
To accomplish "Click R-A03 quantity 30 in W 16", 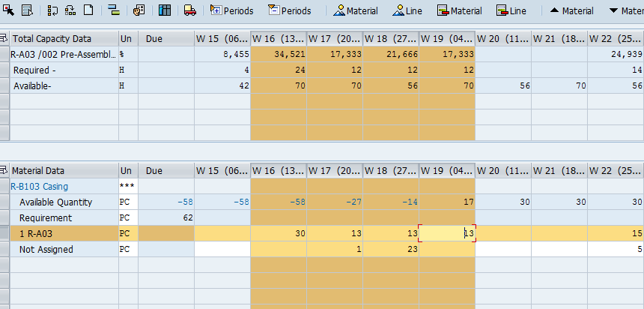I will click(278, 233).
